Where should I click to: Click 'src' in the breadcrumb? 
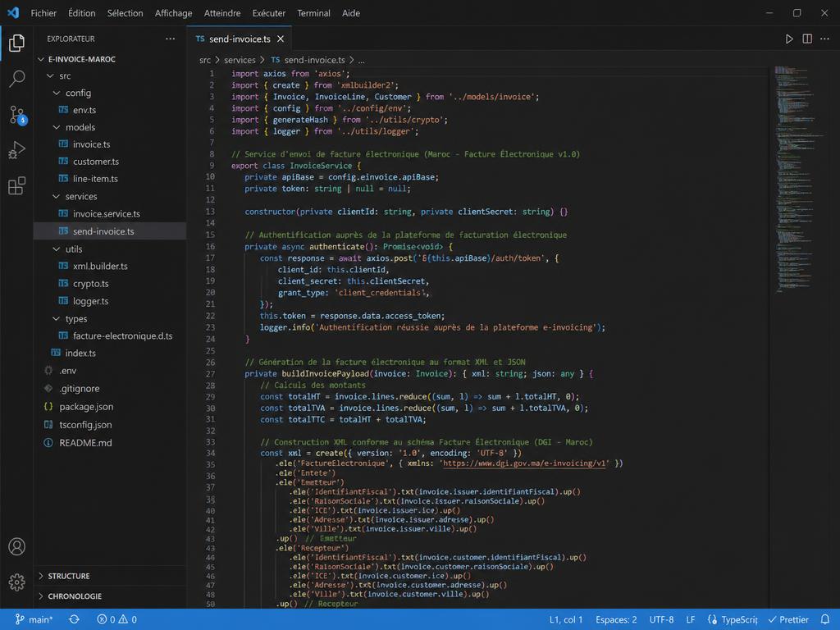(204, 60)
